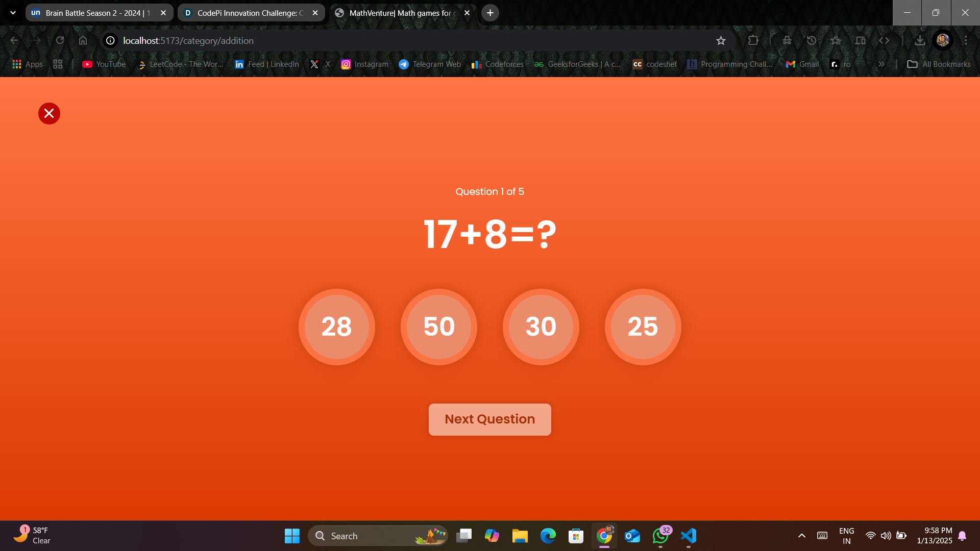Pick the answer circle showing 30
This screenshot has width=980, height=551.
541,327
